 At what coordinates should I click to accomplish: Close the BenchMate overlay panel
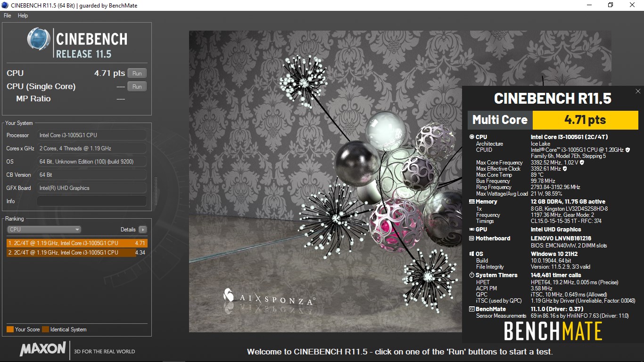click(638, 91)
